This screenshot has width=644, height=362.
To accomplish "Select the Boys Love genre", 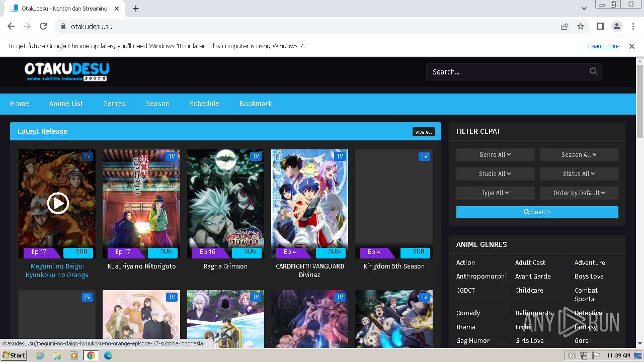I will (x=589, y=277).
